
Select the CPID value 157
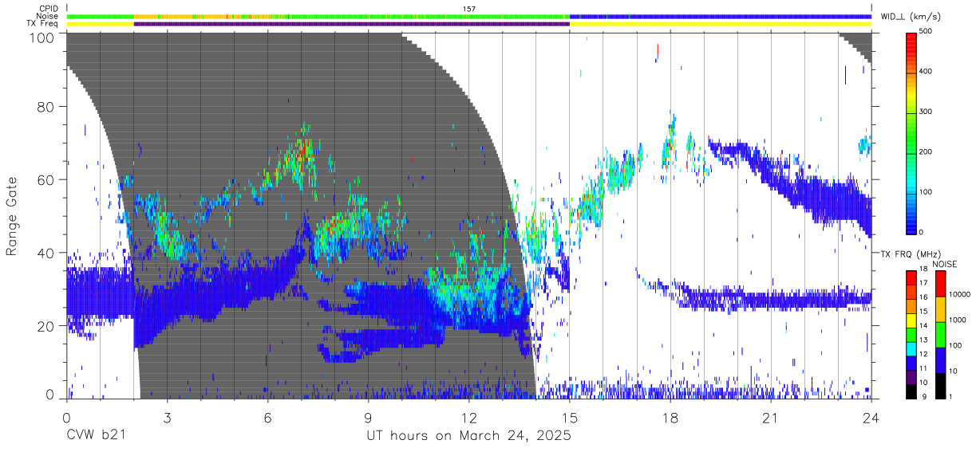point(469,8)
